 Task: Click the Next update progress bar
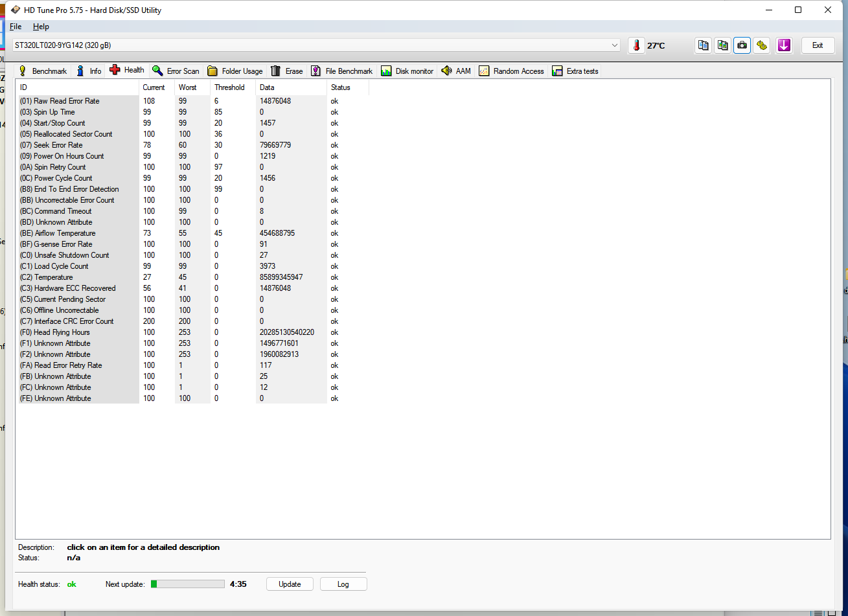[x=188, y=584]
